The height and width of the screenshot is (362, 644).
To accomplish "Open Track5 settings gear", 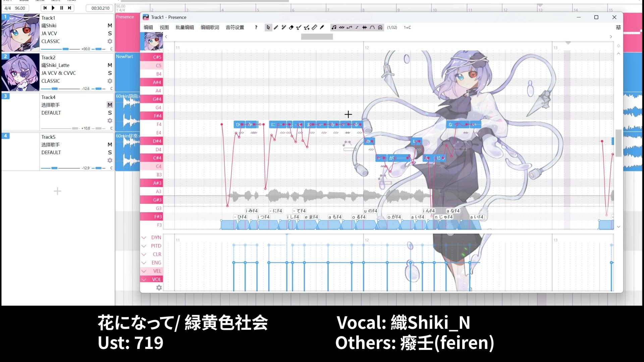I will [x=110, y=160].
